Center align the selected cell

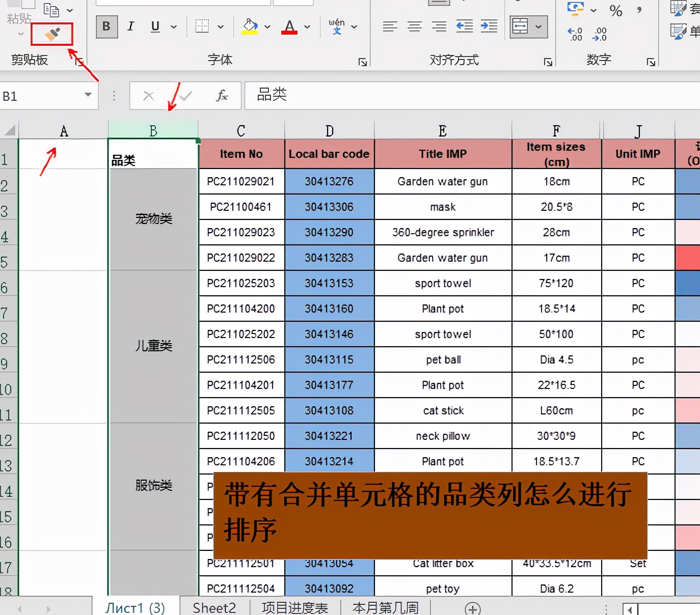pos(414,26)
